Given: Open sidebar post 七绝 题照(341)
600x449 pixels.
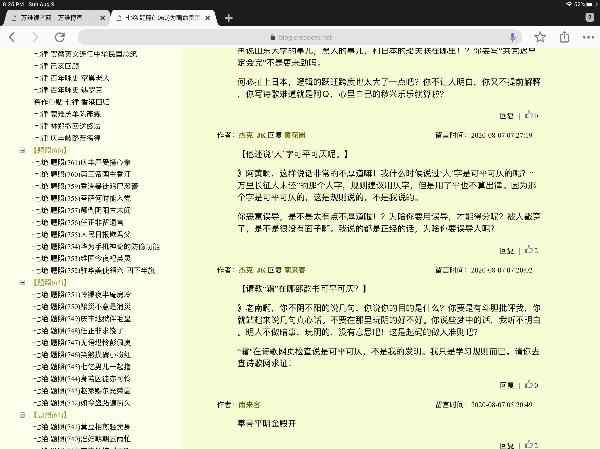Looking at the screenshot, I should [82, 427].
